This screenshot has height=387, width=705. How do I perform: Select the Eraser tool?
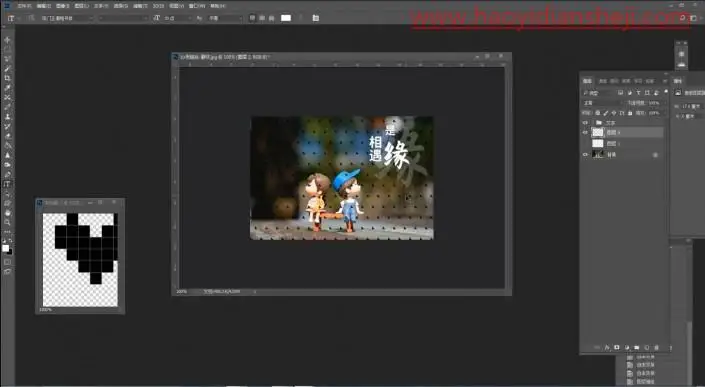pyautogui.click(x=7, y=136)
